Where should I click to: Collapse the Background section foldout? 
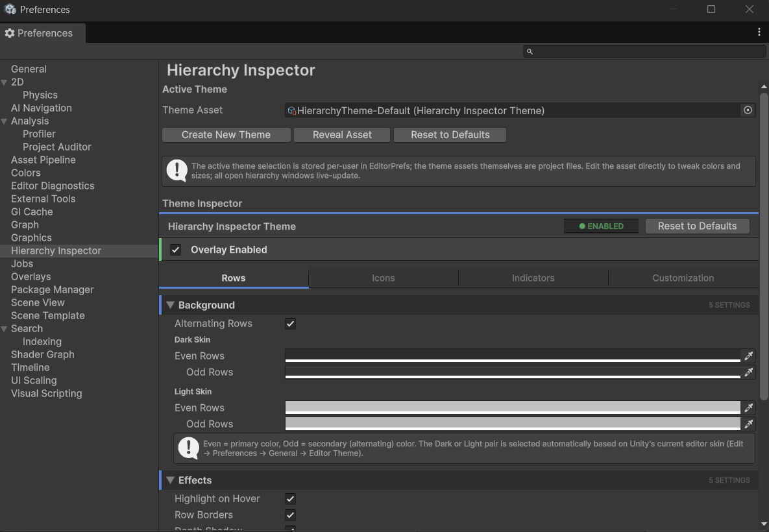coord(171,305)
